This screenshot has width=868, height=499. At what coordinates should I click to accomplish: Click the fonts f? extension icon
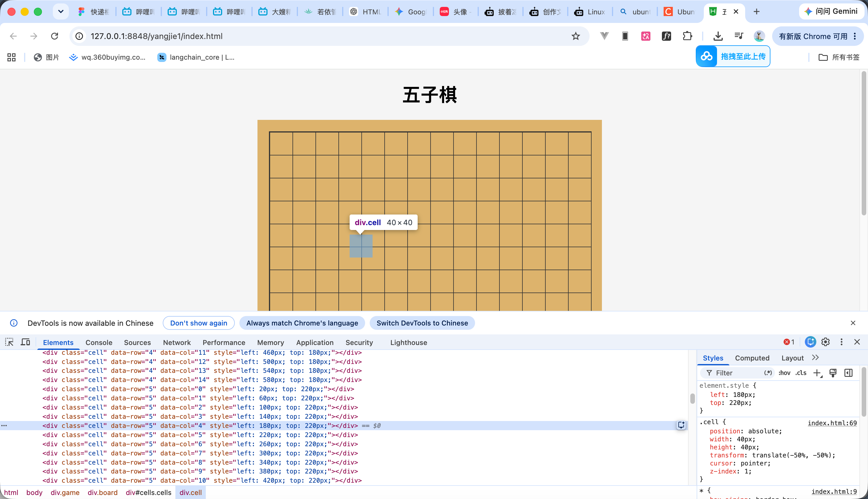pyautogui.click(x=666, y=36)
